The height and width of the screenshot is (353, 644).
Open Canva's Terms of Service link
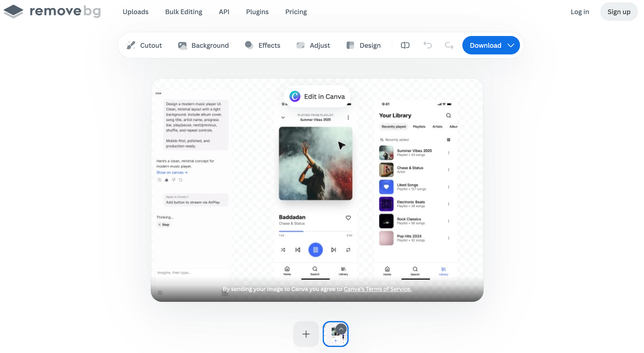[377, 289]
